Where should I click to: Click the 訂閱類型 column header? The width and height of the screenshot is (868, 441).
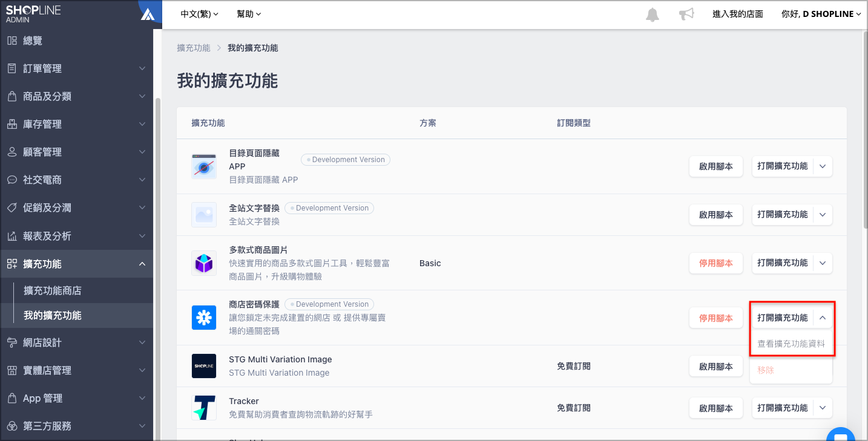(574, 123)
